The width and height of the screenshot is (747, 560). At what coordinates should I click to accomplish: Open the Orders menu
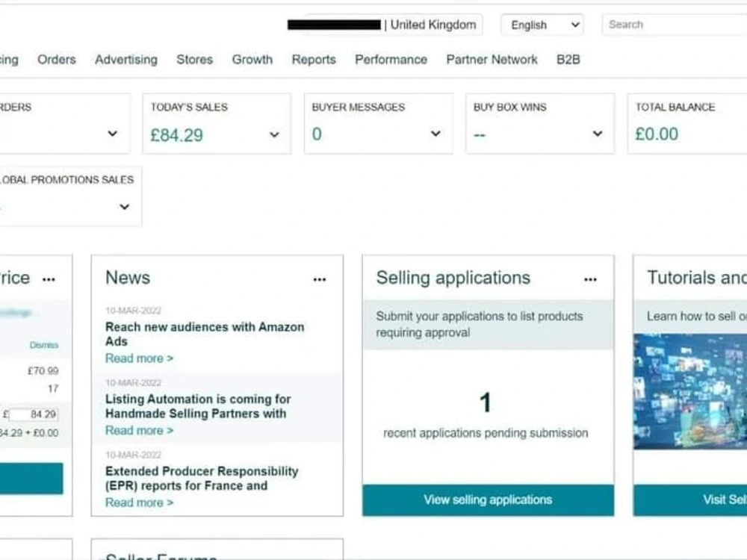click(x=57, y=60)
